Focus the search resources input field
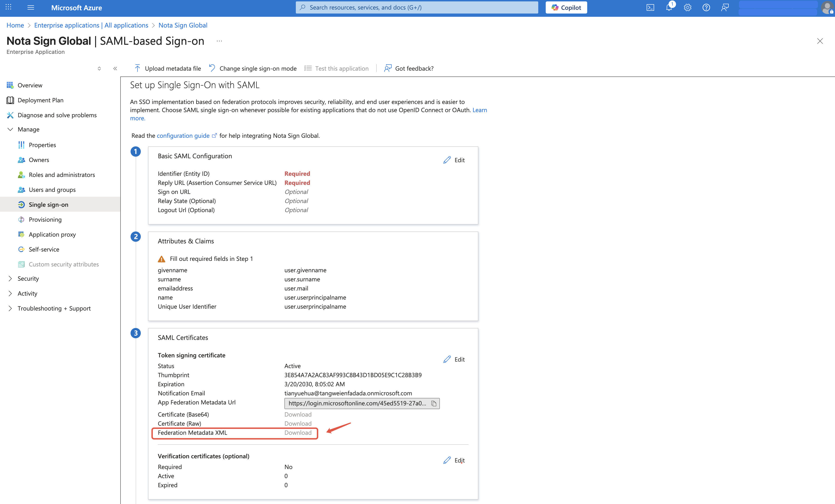Viewport: 835px width, 504px height. tap(417, 7)
